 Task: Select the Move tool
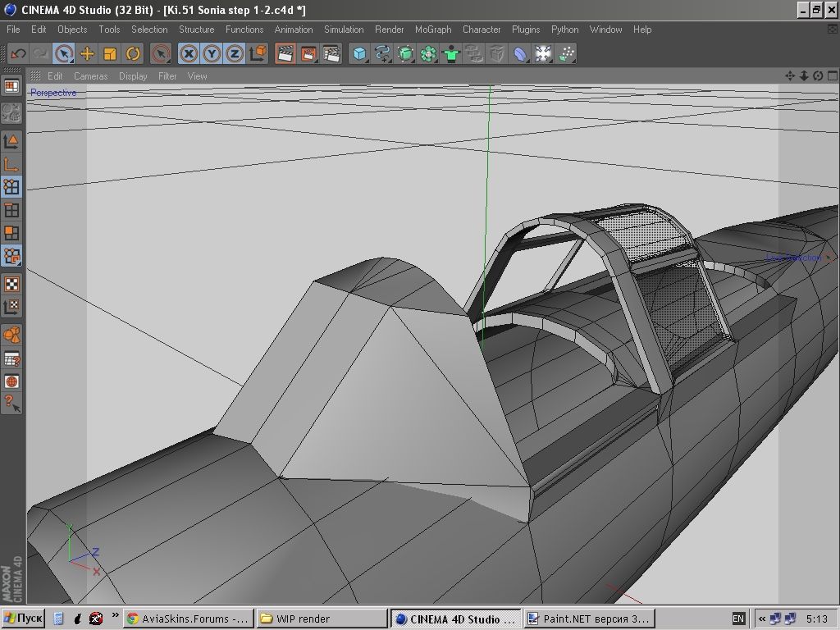(87, 54)
